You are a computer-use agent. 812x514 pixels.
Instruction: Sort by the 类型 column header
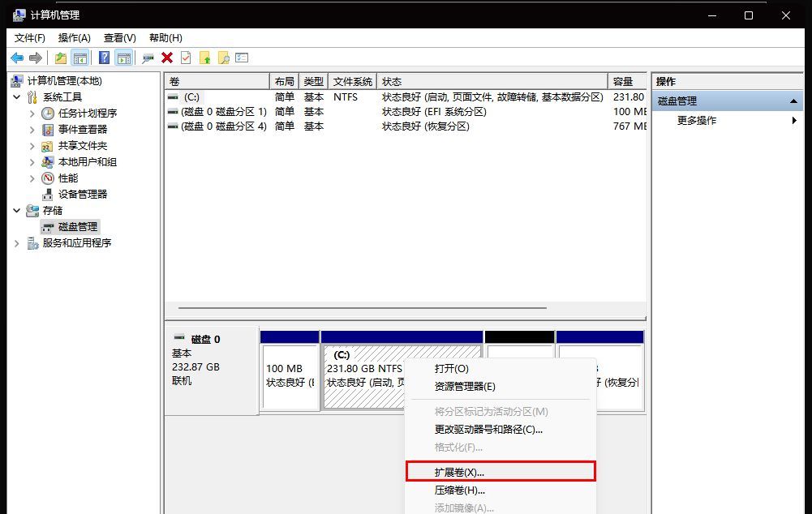pyautogui.click(x=313, y=81)
